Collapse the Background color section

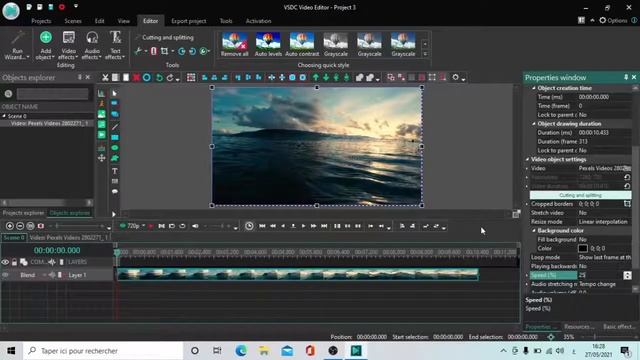(x=533, y=231)
